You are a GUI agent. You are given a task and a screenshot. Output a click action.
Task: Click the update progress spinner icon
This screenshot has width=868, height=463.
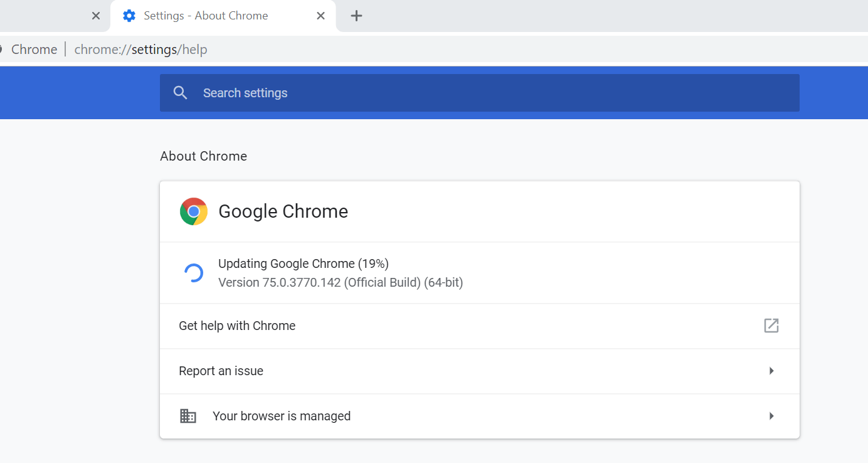pyautogui.click(x=193, y=273)
